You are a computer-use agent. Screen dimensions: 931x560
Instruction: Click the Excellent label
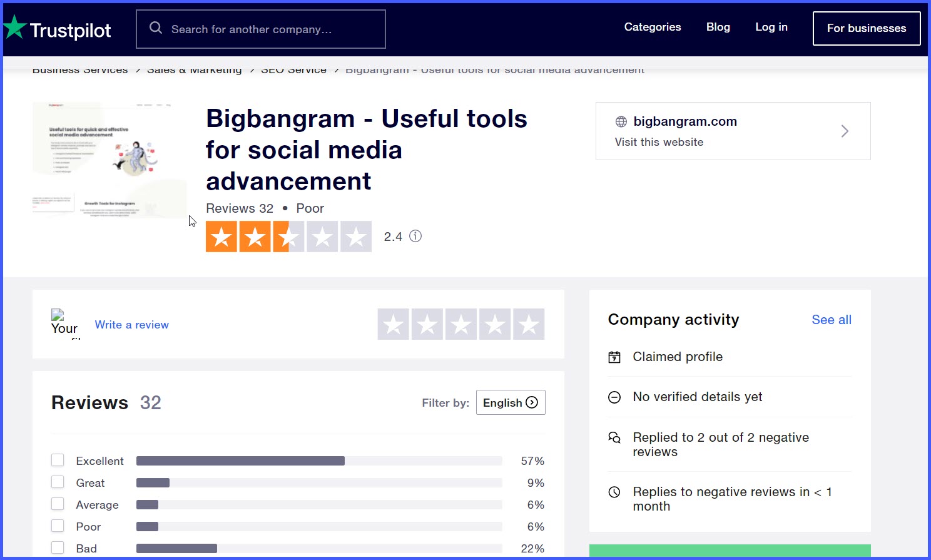pyautogui.click(x=100, y=461)
